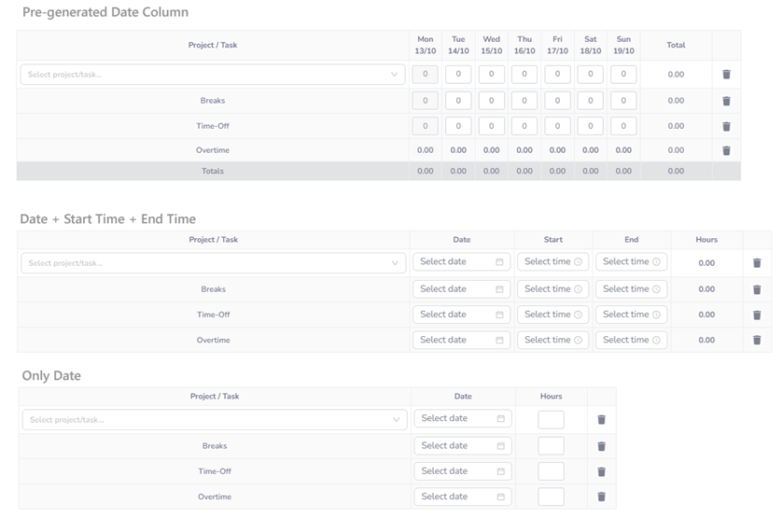Delete the Breaks row in Only Date table
The width and height of the screenshot is (783, 532).
pos(601,446)
